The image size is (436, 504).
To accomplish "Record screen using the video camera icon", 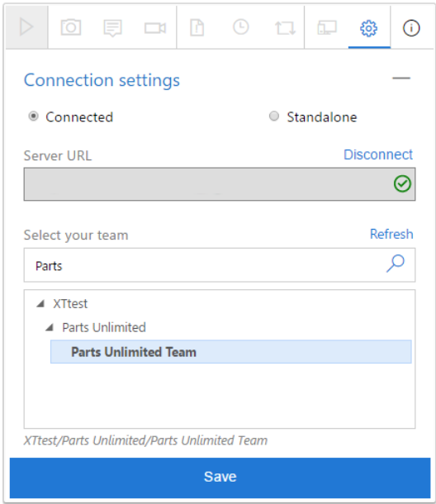I will coord(155,28).
